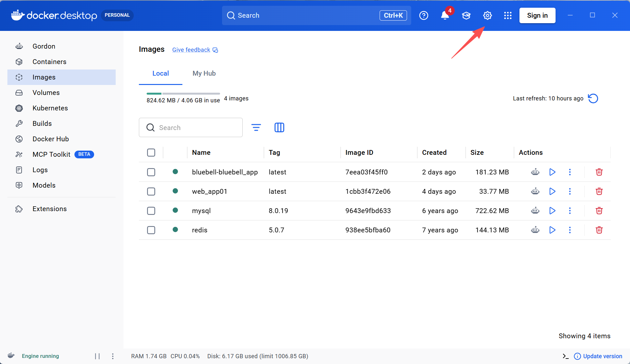Click the PERSONAL plan badge

pyautogui.click(x=117, y=15)
